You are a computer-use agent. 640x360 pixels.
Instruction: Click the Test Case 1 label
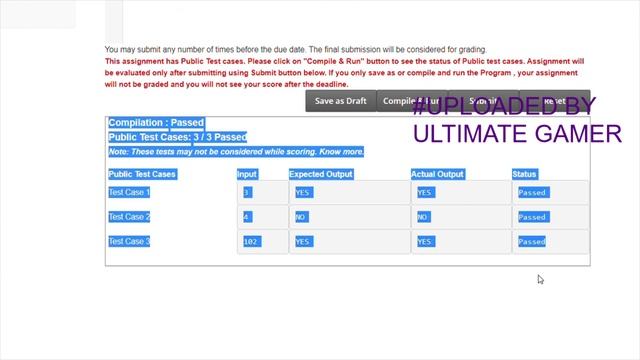point(129,192)
